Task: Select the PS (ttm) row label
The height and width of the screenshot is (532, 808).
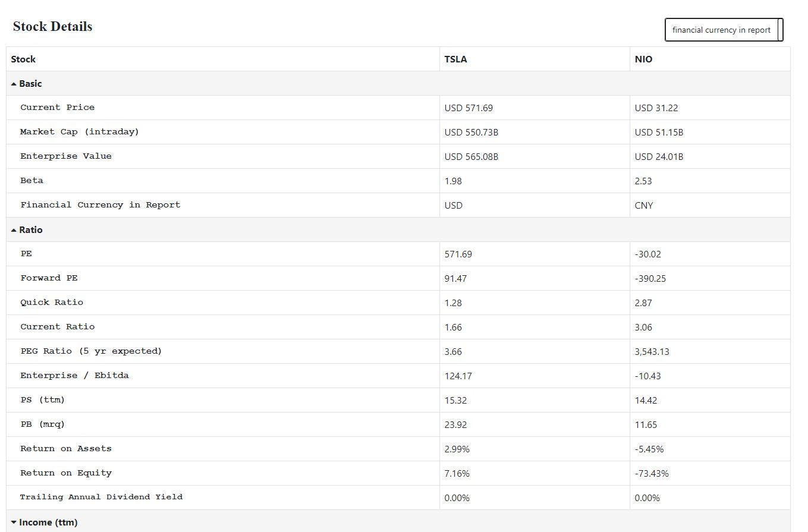Action: click(42, 400)
